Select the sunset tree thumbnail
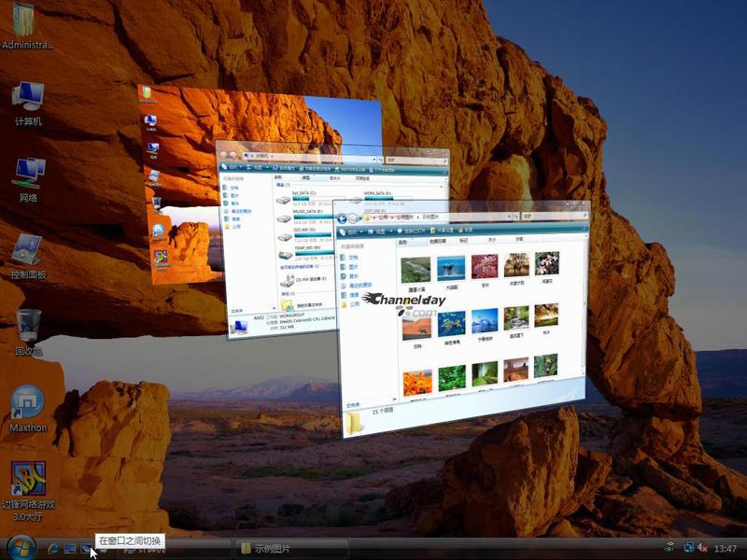747x560 pixels. pos(517,265)
